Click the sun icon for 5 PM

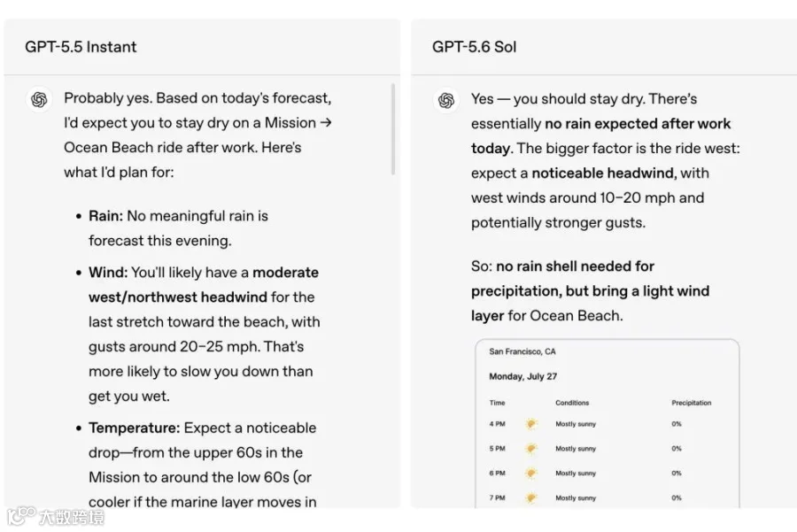coord(531,448)
